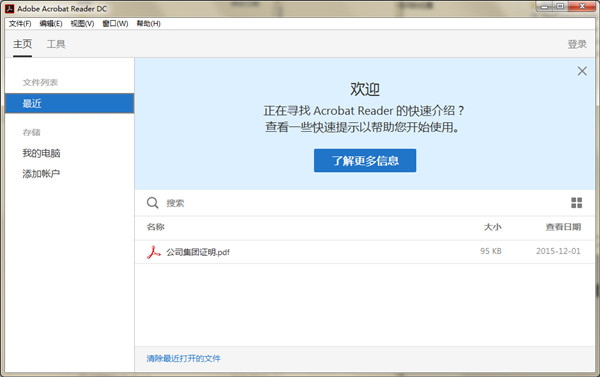Open the 帮助(H) menu

pos(148,24)
